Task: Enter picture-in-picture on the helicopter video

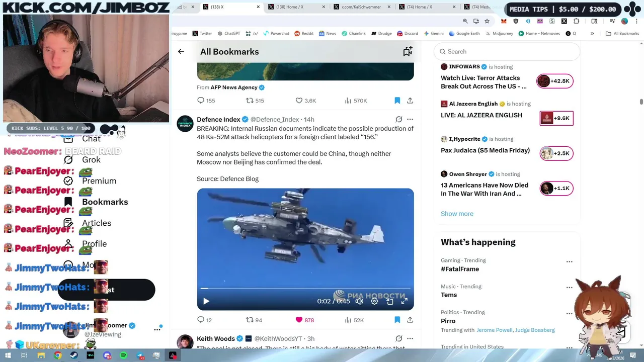Action: click(390, 301)
